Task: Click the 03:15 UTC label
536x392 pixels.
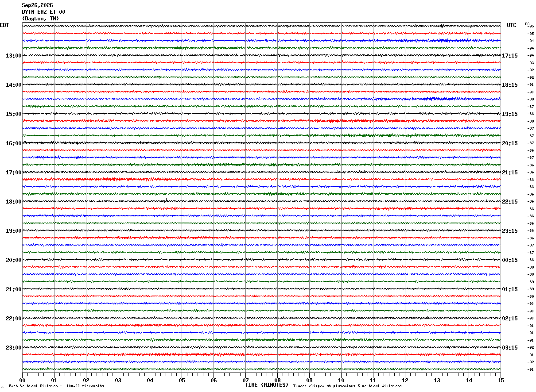Action: [x=510, y=348]
